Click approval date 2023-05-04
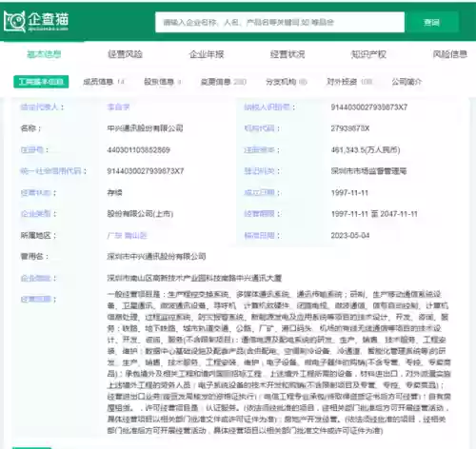476x449 pixels. [350, 235]
